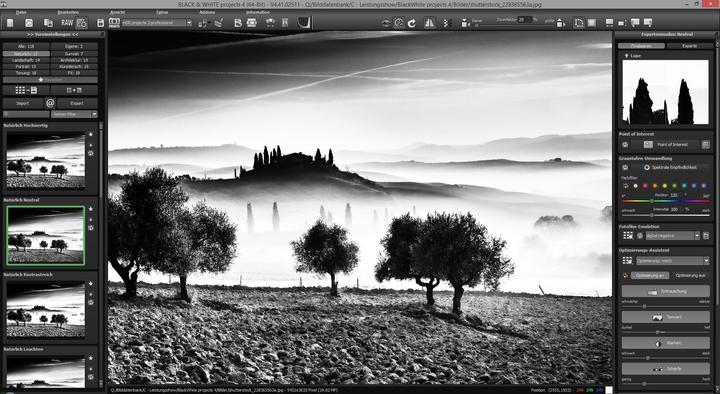Click the add-preset plus icon button

point(74,90)
